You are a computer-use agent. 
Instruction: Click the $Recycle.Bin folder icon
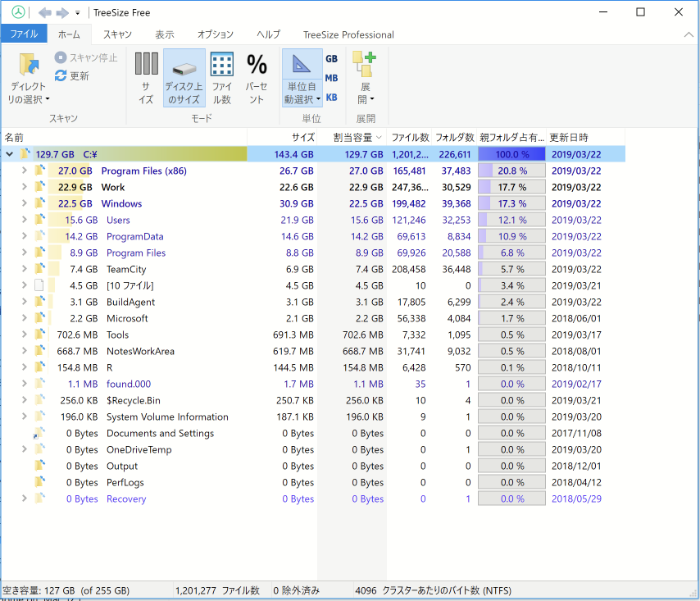40,400
